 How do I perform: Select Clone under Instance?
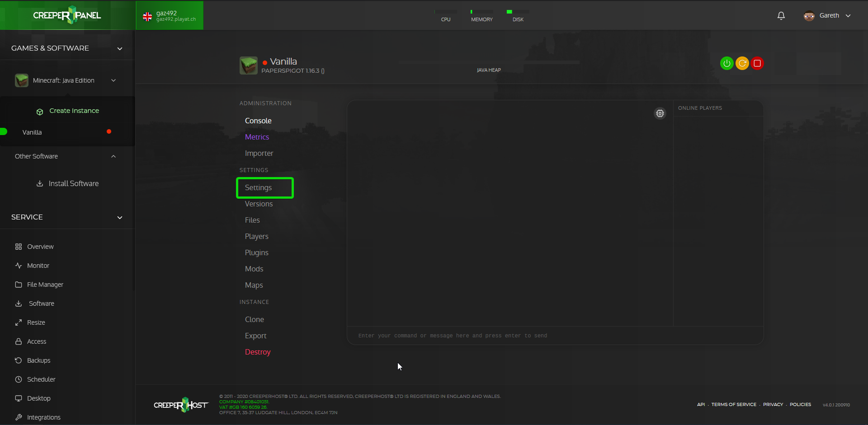point(255,319)
